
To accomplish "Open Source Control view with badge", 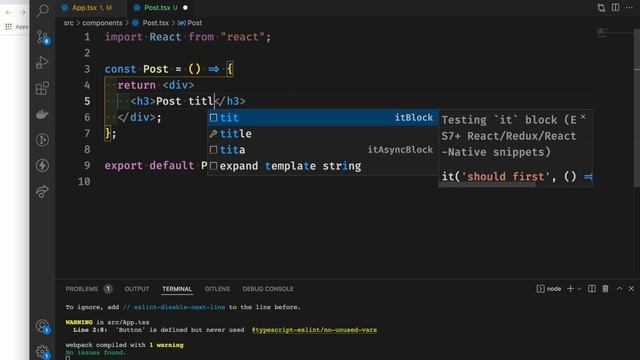I will pyautogui.click(x=42, y=37).
